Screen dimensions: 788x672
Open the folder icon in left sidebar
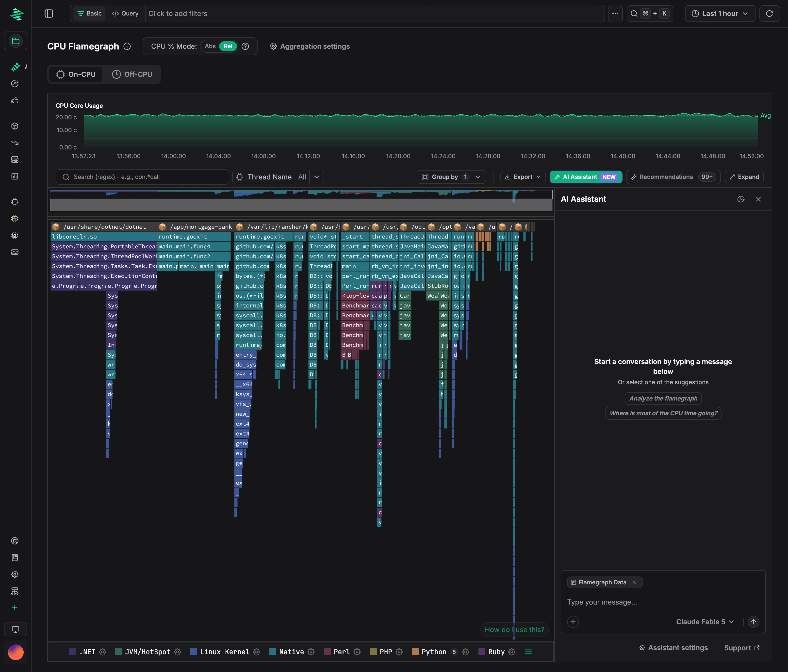(x=16, y=41)
